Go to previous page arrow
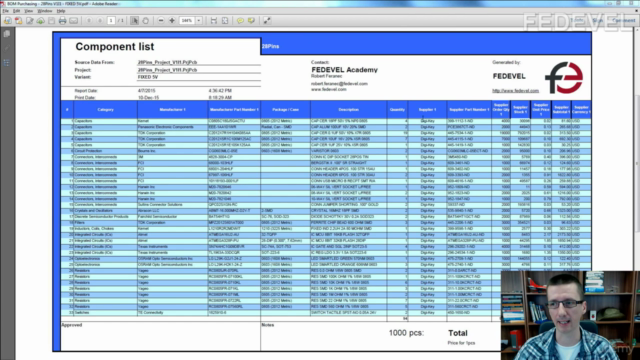This screenshot has width=640, height=360. (89, 20)
